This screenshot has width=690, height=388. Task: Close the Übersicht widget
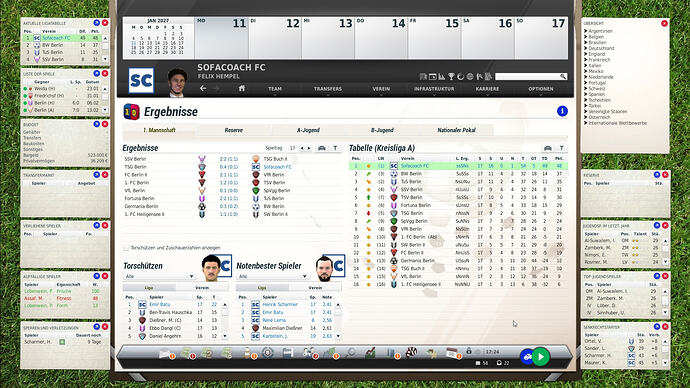point(664,23)
